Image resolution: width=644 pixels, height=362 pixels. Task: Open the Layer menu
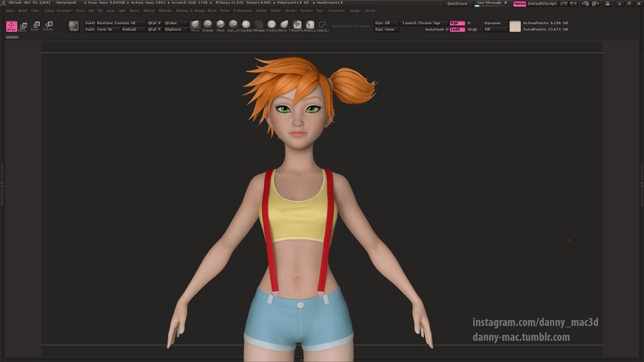click(110, 11)
